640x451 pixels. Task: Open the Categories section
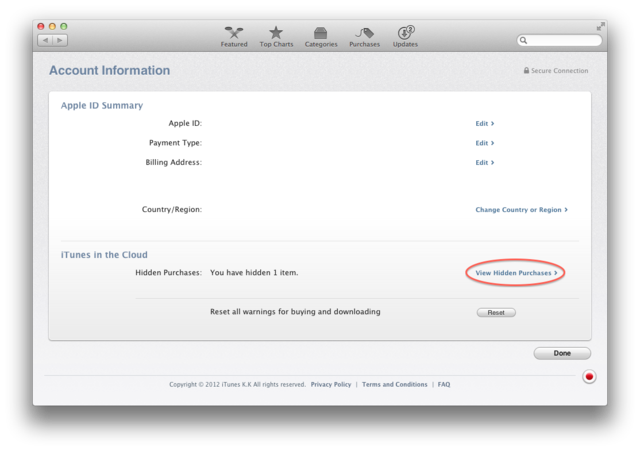pos(321,37)
